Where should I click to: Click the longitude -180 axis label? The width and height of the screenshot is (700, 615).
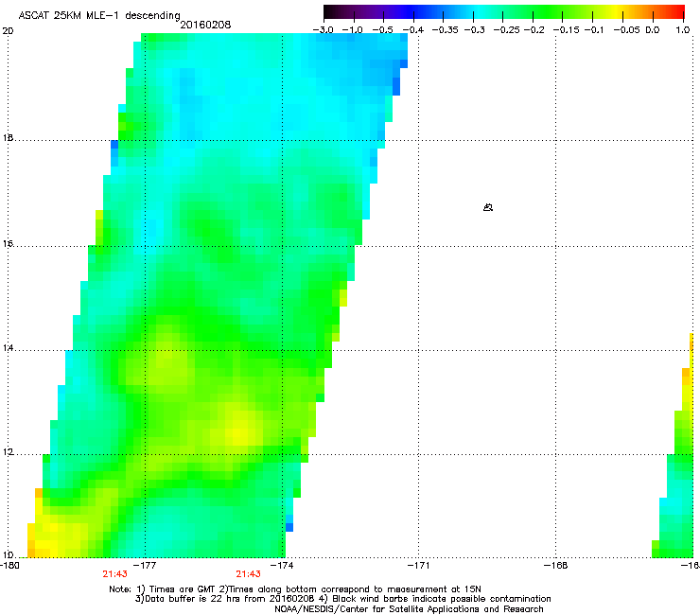[x=9, y=566]
